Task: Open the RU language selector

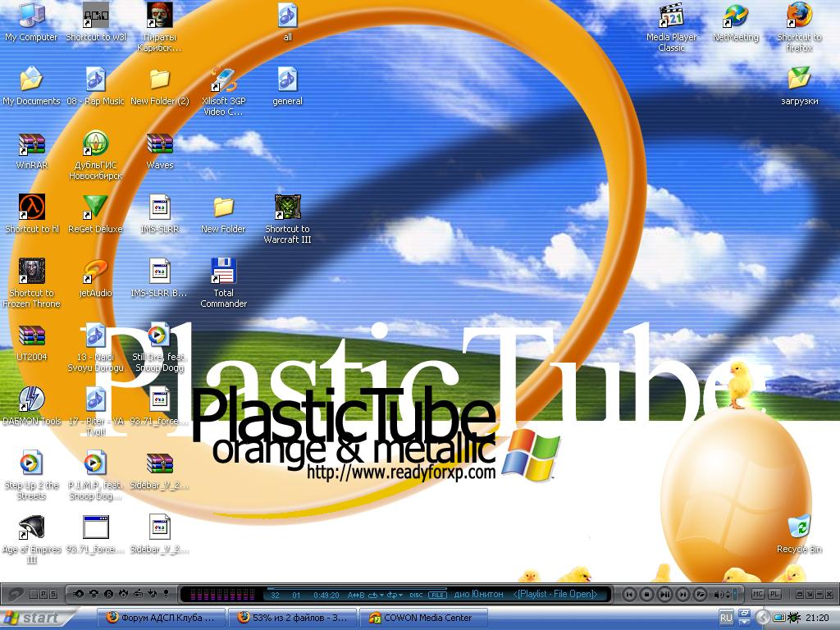Action: 726,618
